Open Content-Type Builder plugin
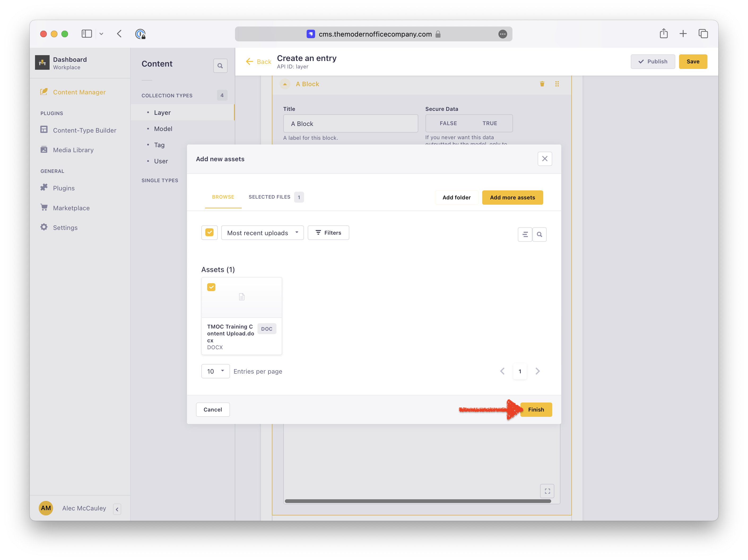 click(x=84, y=130)
